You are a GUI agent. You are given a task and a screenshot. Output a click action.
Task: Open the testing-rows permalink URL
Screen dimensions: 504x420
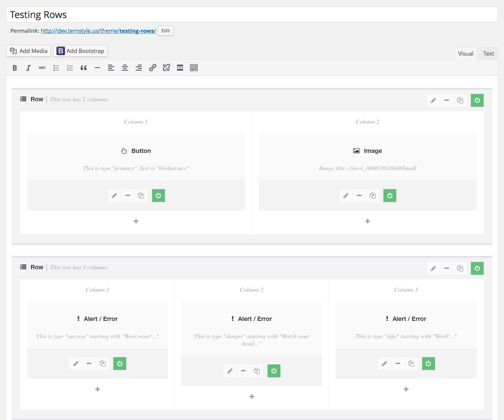click(x=98, y=31)
